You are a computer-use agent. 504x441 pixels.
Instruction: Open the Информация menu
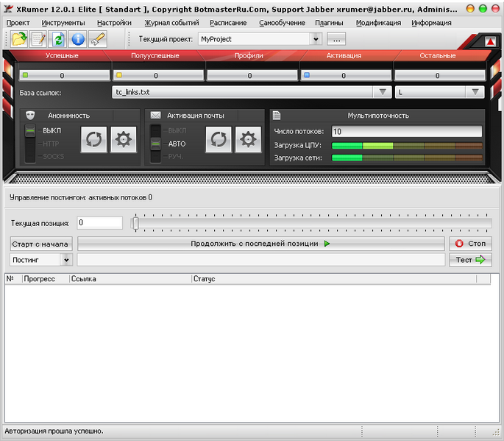(431, 23)
